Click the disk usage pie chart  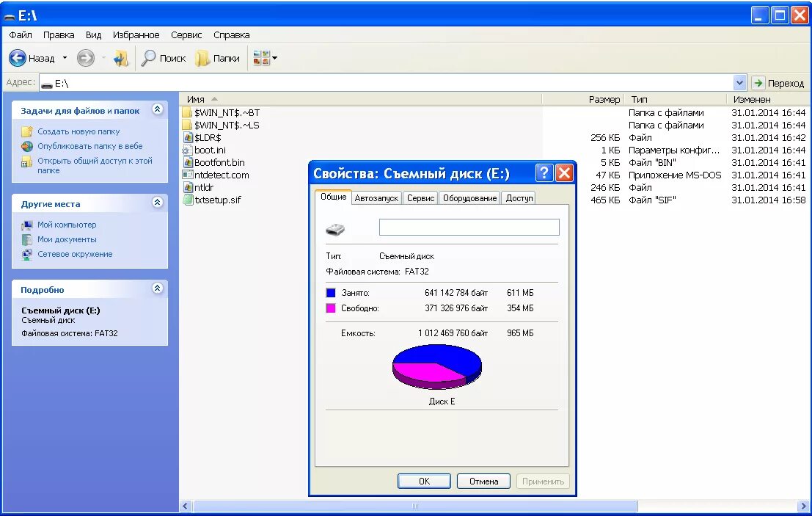click(x=437, y=366)
